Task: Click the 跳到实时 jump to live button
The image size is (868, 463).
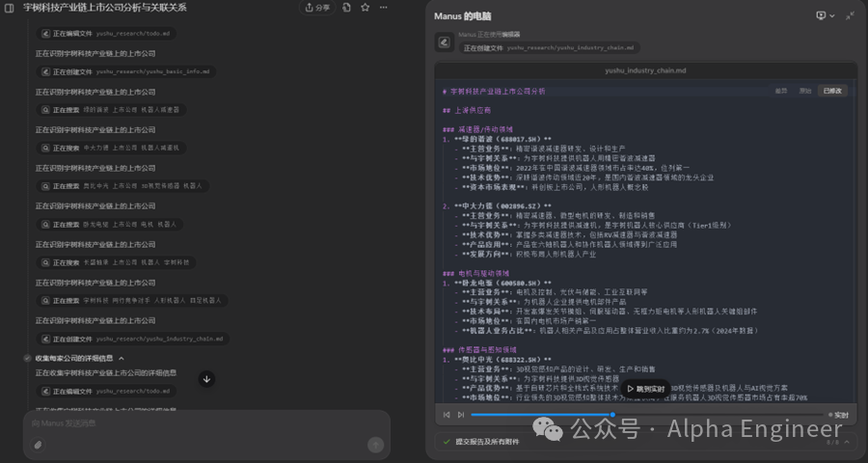Action: pos(646,390)
